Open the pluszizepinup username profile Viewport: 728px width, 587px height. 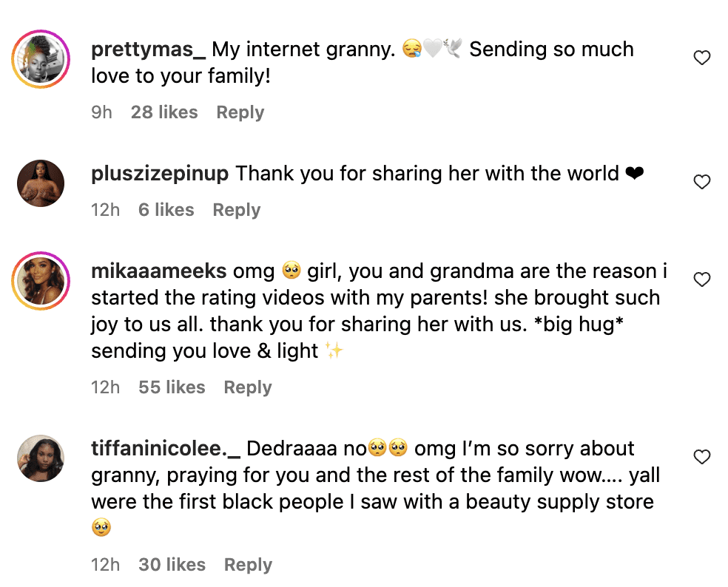coord(159,174)
